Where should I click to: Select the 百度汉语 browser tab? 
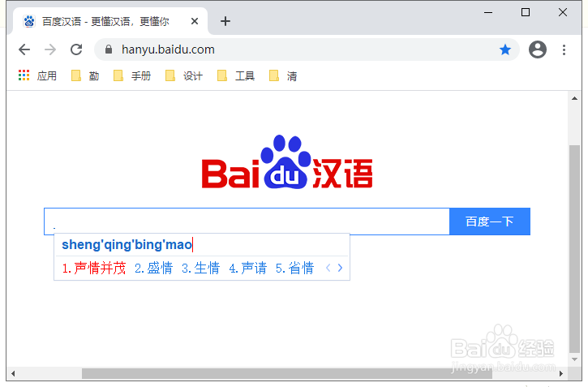(x=110, y=21)
